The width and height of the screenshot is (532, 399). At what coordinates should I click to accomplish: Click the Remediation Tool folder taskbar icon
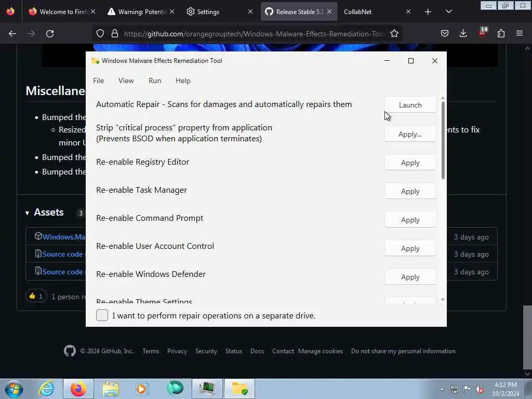point(240,389)
